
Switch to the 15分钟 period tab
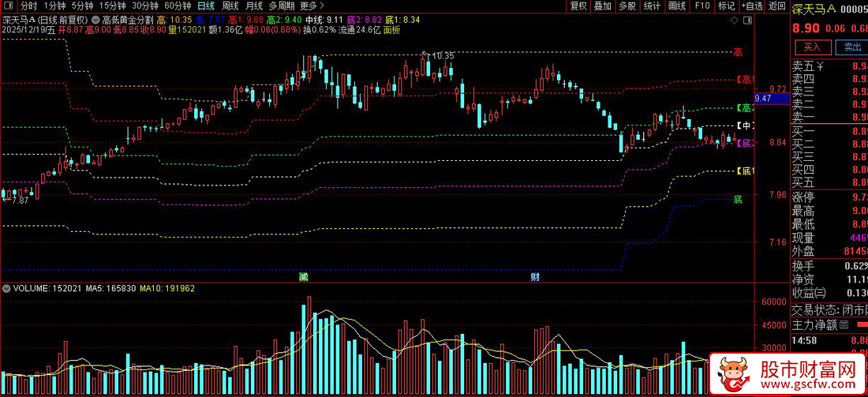[x=112, y=6]
